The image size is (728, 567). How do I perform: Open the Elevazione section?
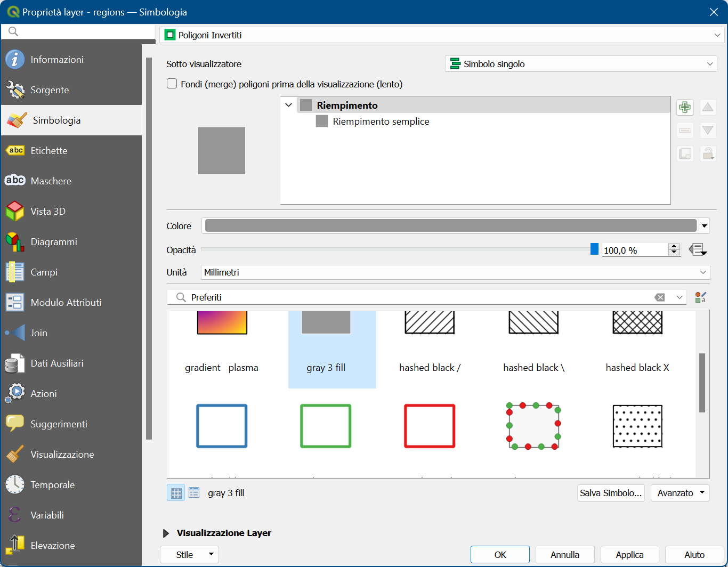coord(71,546)
